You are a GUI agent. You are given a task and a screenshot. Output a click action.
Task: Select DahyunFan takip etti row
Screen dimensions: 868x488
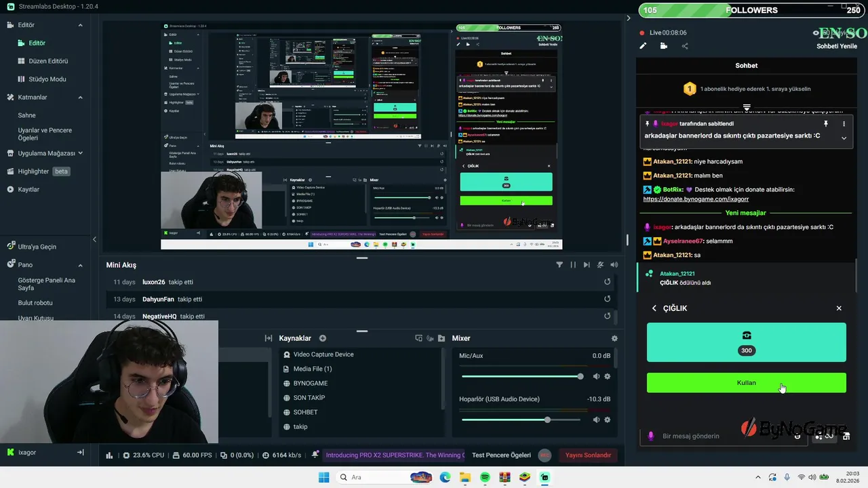pos(359,299)
